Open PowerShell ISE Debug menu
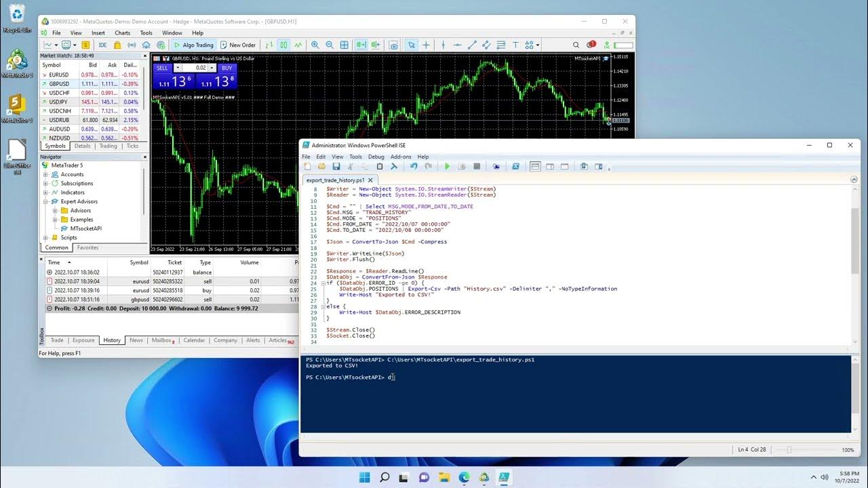868x488 pixels. 376,157
